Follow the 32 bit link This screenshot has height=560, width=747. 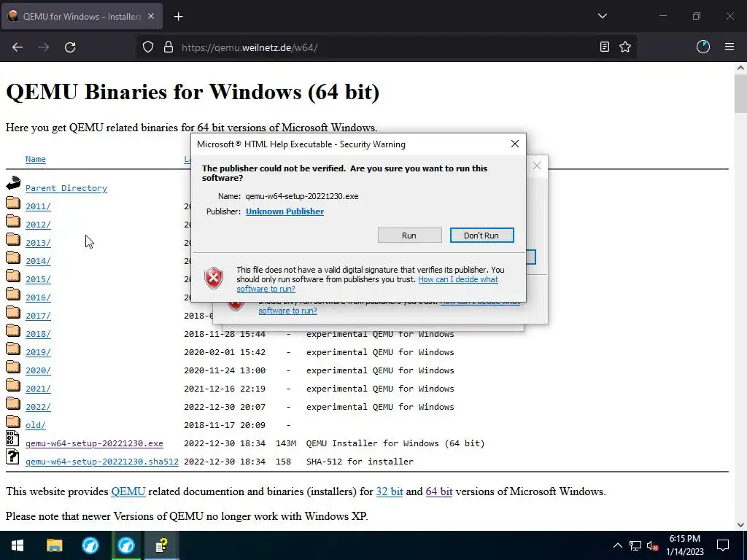pos(390,491)
